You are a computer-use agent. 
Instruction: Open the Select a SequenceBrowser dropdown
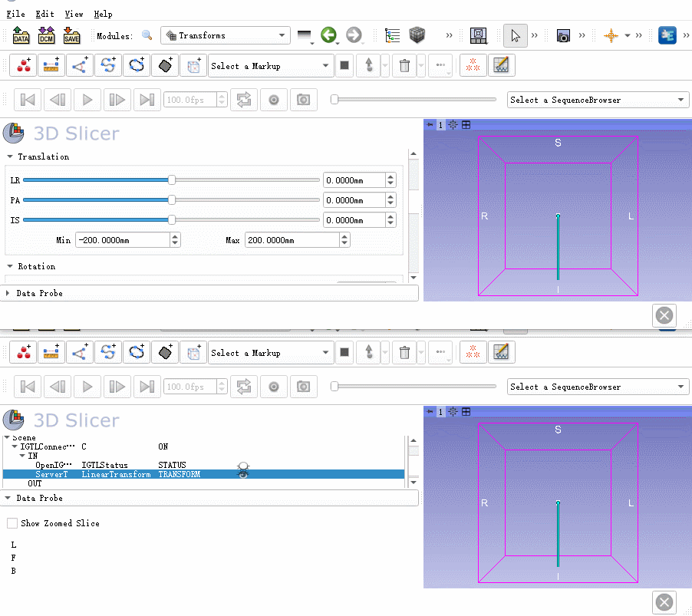coord(598,99)
